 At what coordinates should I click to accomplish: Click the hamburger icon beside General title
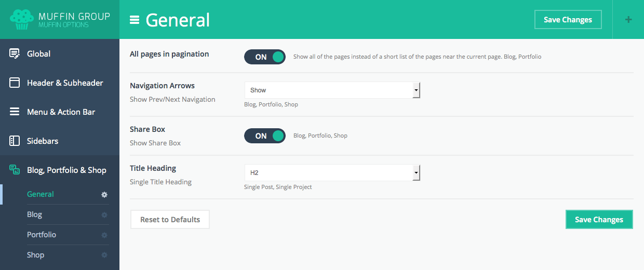click(x=135, y=20)
